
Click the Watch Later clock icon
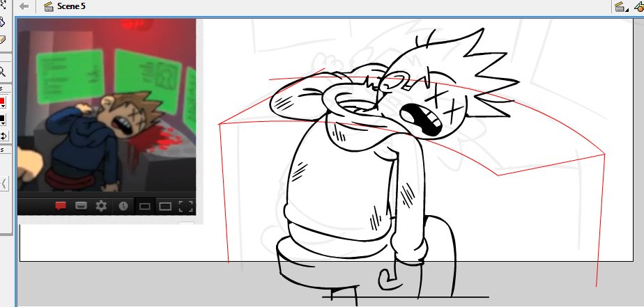point(123,206)
